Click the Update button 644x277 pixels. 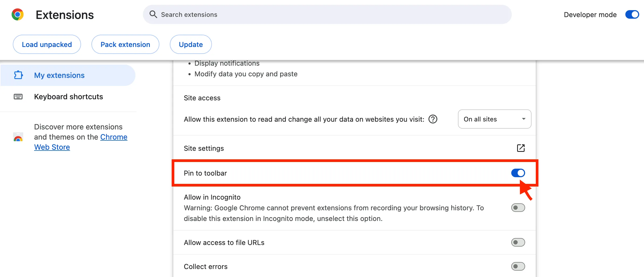[191, 44]
